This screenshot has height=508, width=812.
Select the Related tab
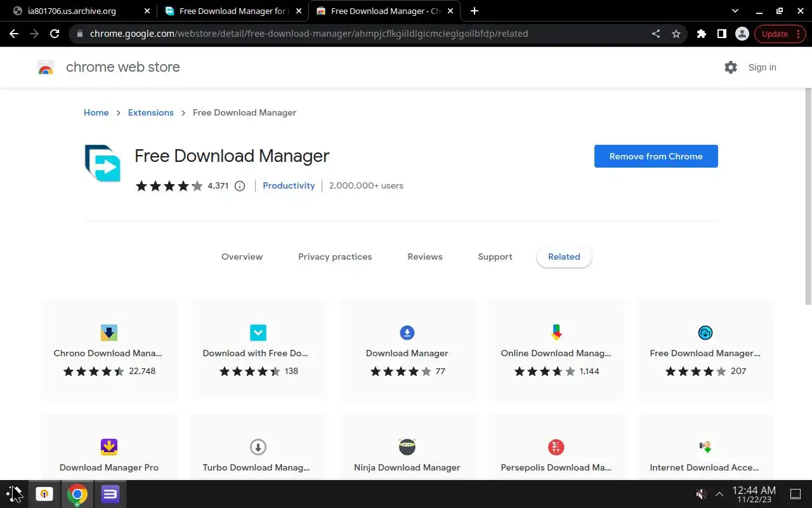click(564, 257)
